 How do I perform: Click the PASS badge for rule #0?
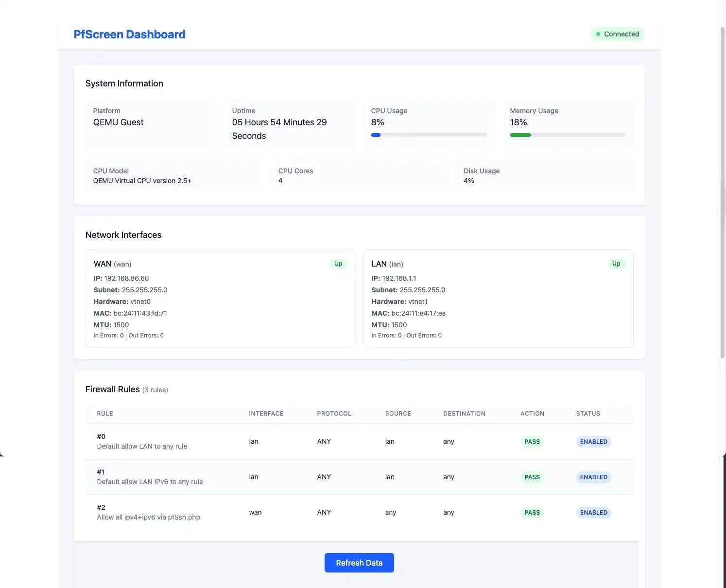click(x=532, y=442)
